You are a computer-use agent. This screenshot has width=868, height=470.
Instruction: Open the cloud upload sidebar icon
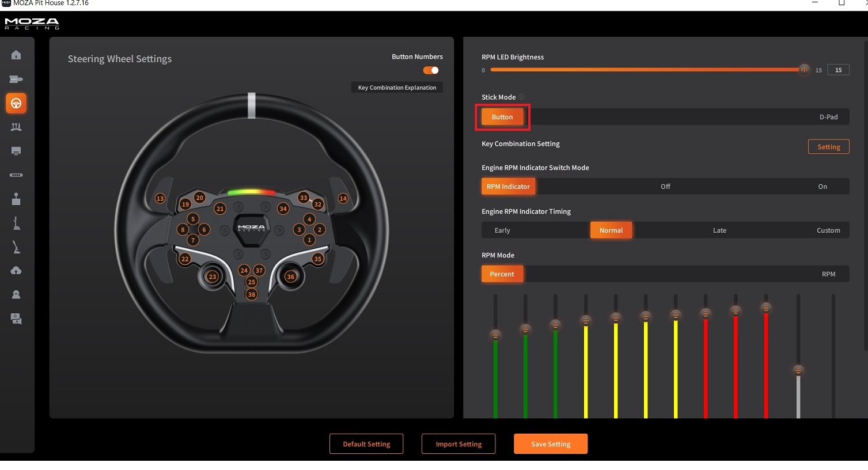pyautogui.click(x=16, y=271)
